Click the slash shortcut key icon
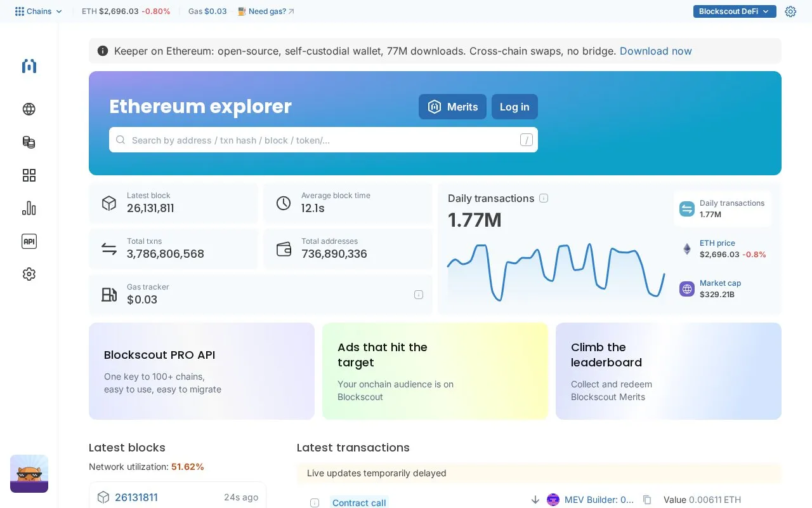The height and width of the screenshot is (508, 812). [x=527, y=140]
